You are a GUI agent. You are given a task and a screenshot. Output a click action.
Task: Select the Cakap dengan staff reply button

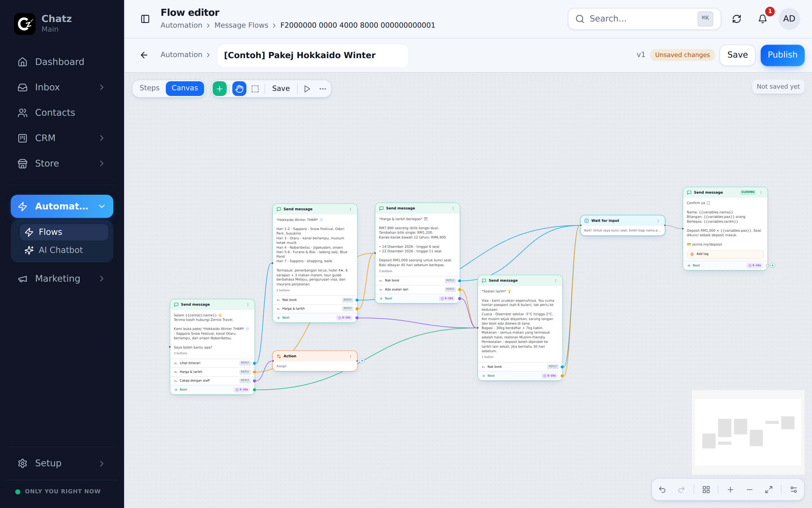212,381
